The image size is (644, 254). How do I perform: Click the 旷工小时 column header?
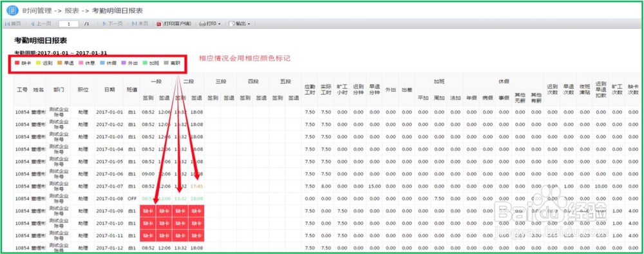click(x=342, y=89)
